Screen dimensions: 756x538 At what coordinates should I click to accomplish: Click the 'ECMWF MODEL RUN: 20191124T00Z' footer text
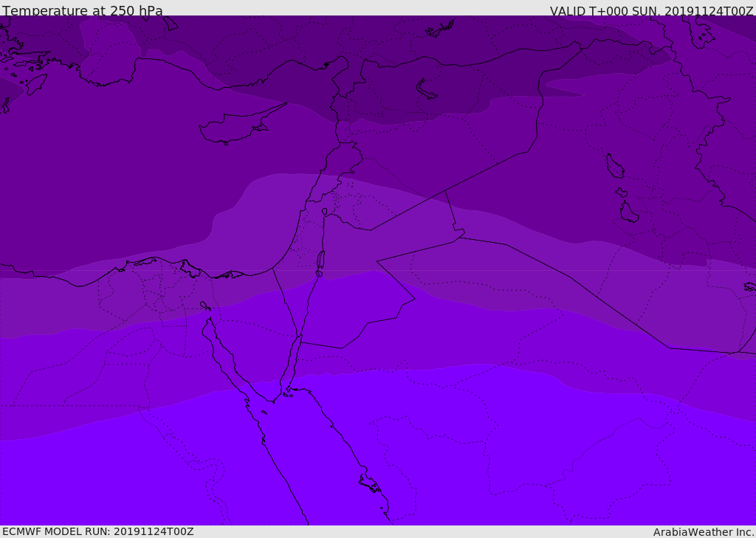tap(98, 531)
